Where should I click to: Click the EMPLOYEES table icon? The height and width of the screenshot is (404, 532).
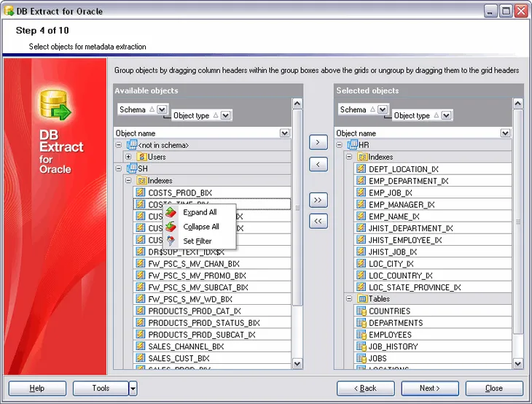pos(361,335)
